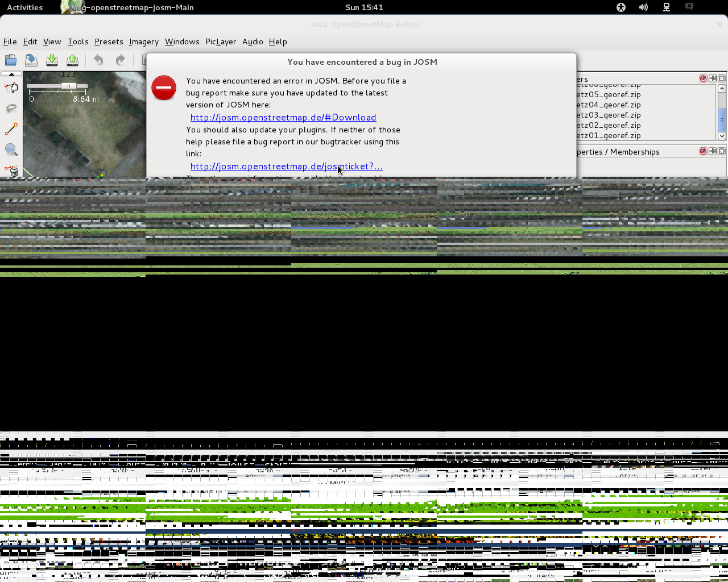Viewport: 728px width, 582px height.
Task: Open the Edit menu
Action: pyautogui.click(x=30, y=41)
